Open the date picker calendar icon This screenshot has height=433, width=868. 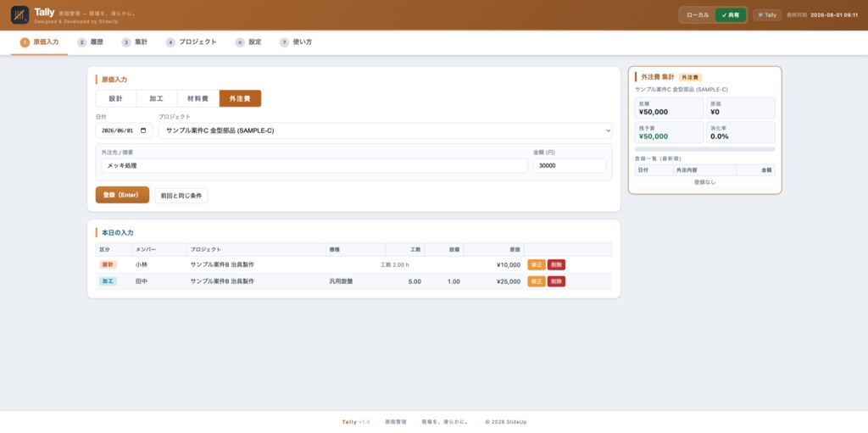point(144,130)
